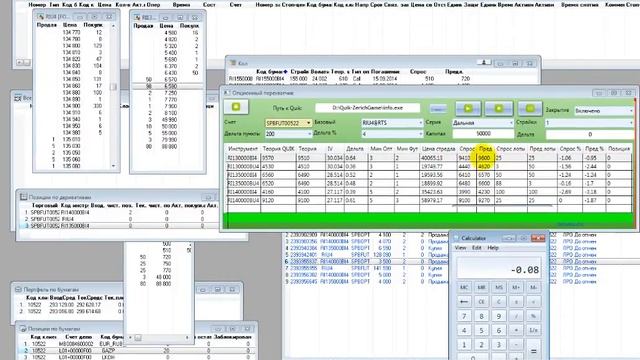
Task: Click the 1/x key in Calculator
Action: pos(533,330)
